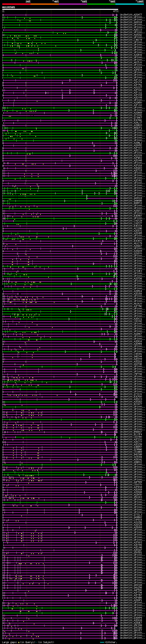Select the UniRef100_A2FE09 label

131,70
